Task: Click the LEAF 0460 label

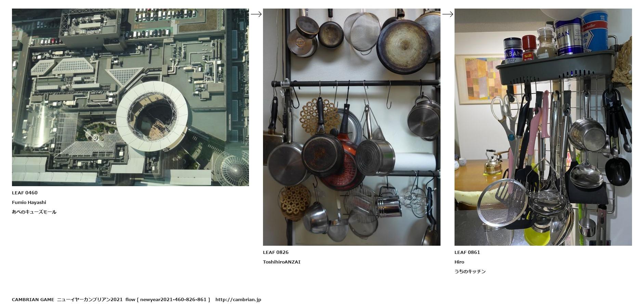Action: pyautogui.click(x=25, y=193)
